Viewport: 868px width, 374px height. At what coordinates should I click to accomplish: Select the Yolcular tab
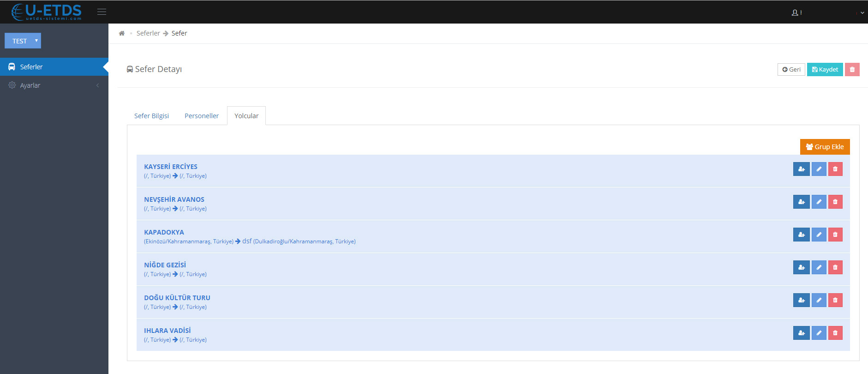click(x=246, y=116)
